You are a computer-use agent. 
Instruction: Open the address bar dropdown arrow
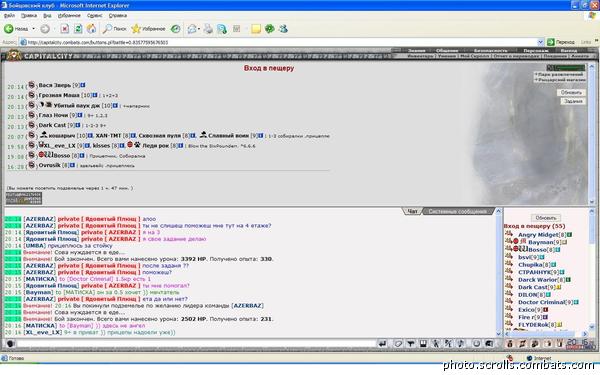pos(540,42)
